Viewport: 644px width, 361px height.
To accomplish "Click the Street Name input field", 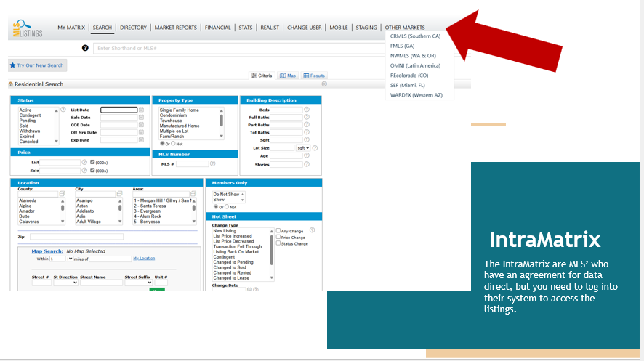I will pos(102,283).
